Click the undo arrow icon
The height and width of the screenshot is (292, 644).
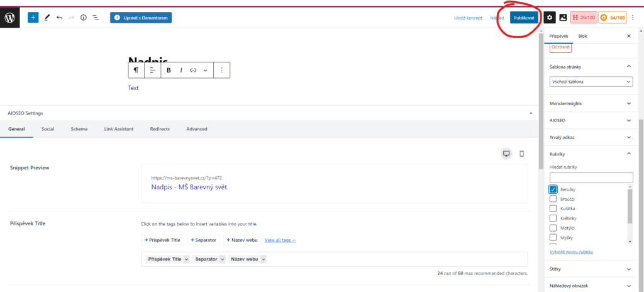[x=59, y=18]
